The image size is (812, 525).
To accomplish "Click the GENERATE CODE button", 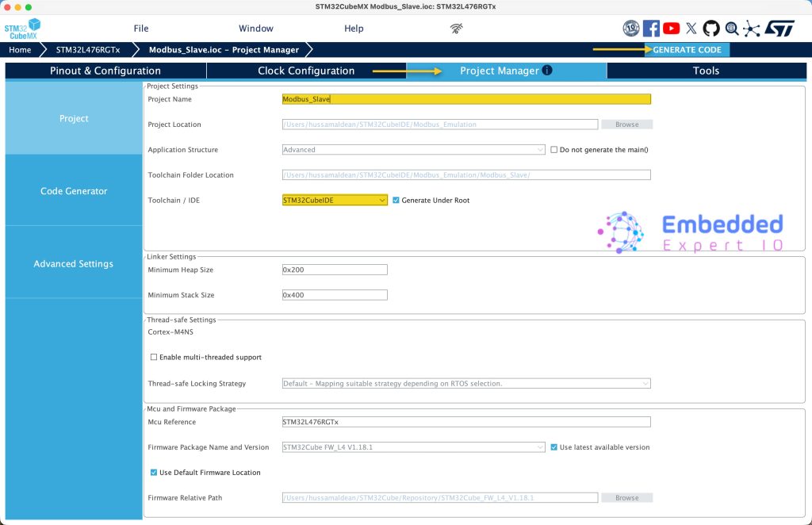I will coord(687,50).
